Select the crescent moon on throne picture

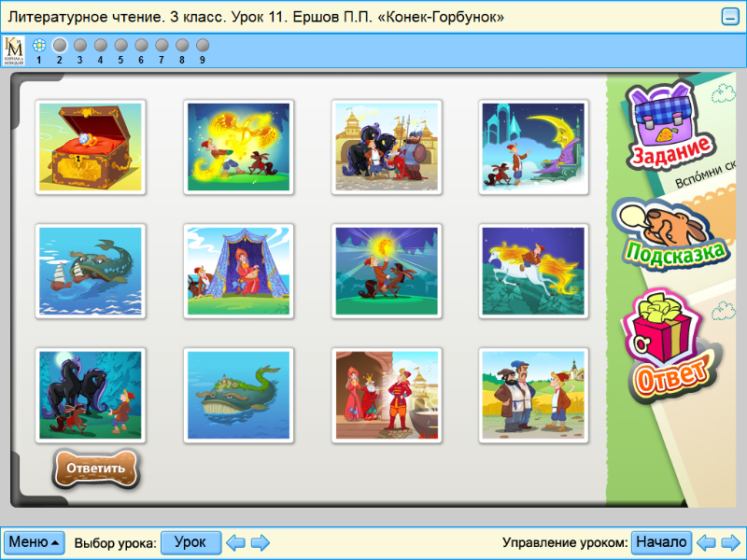[x=533, y=147]
